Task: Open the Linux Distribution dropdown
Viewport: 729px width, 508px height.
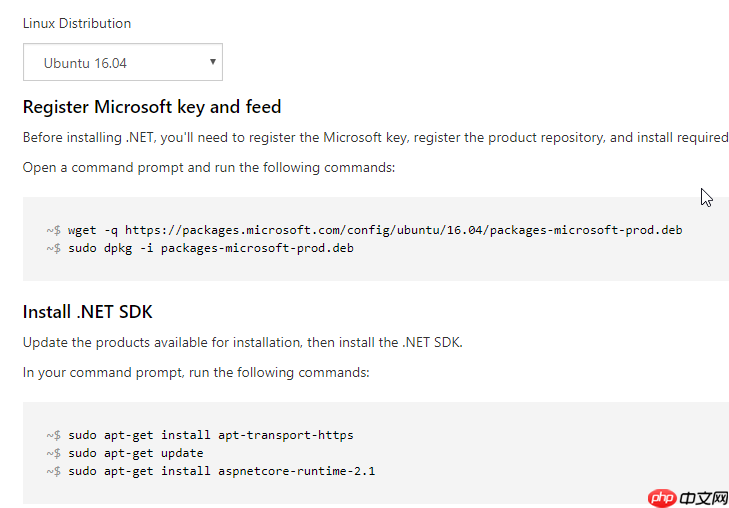Action: pyautogui.click(x=123, y=62)
